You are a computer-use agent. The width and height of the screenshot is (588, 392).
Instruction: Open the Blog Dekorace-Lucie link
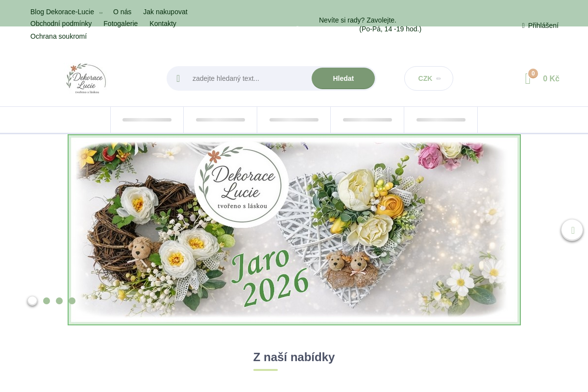[62, 12]
